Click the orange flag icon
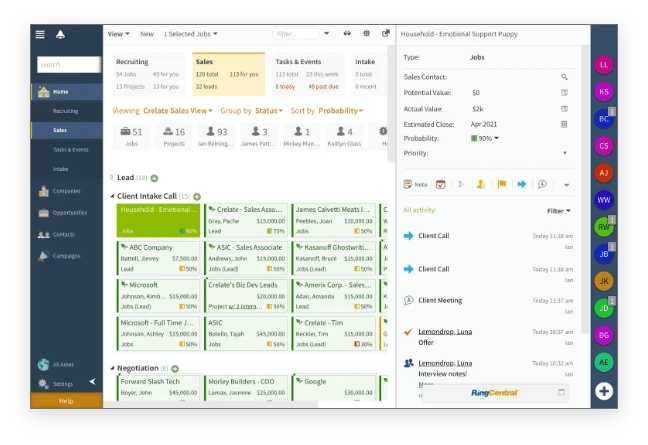Image resolution: width=648 pixels, height=445 pixels. (x=502, y=184)
